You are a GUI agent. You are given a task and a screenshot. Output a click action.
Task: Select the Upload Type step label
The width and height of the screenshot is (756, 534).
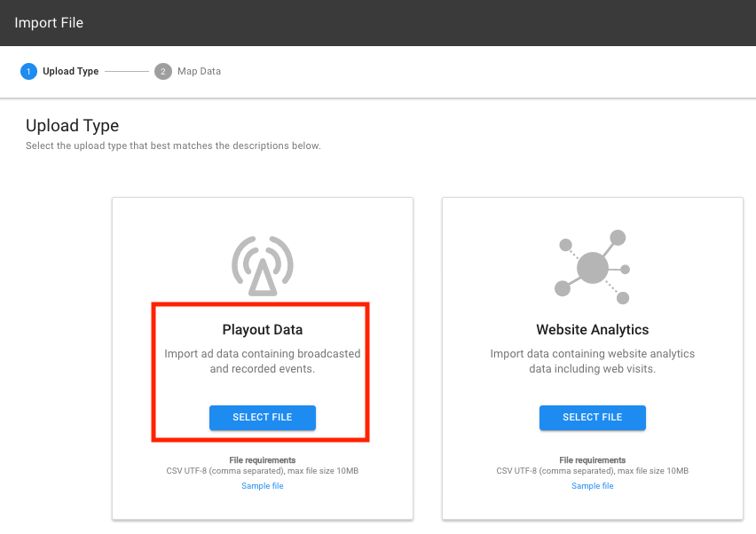(x=70, y=71)
